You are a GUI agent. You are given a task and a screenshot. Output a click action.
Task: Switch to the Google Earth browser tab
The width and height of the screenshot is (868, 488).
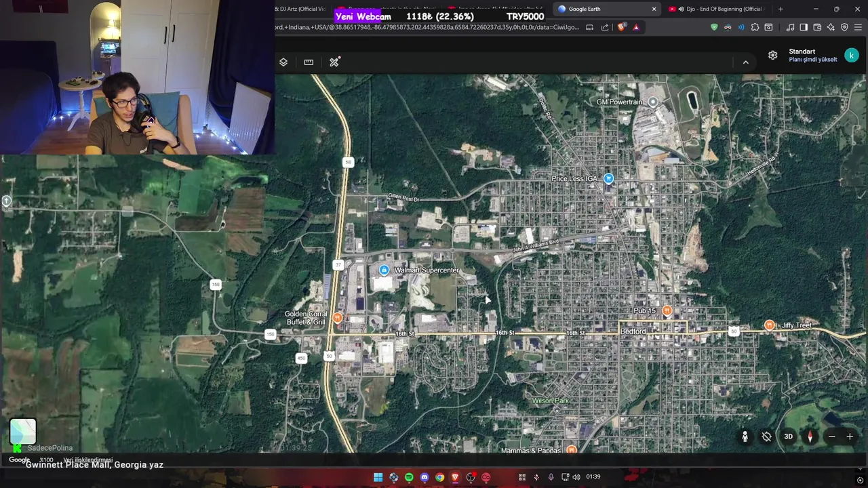[x=606, y=9]
